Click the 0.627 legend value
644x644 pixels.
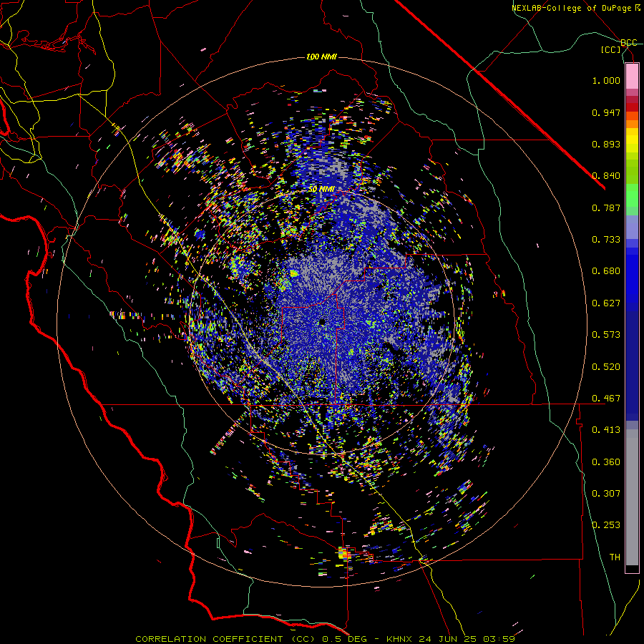coord(606,303)
